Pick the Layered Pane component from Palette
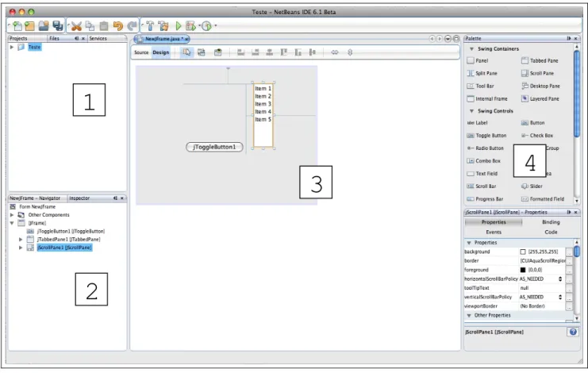The height and width of the screenshot is (373, 588). pyautogui.click(x=540, y=98)
